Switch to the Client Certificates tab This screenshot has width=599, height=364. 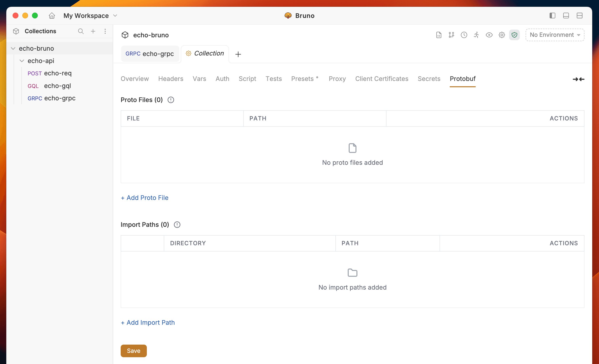382,79
